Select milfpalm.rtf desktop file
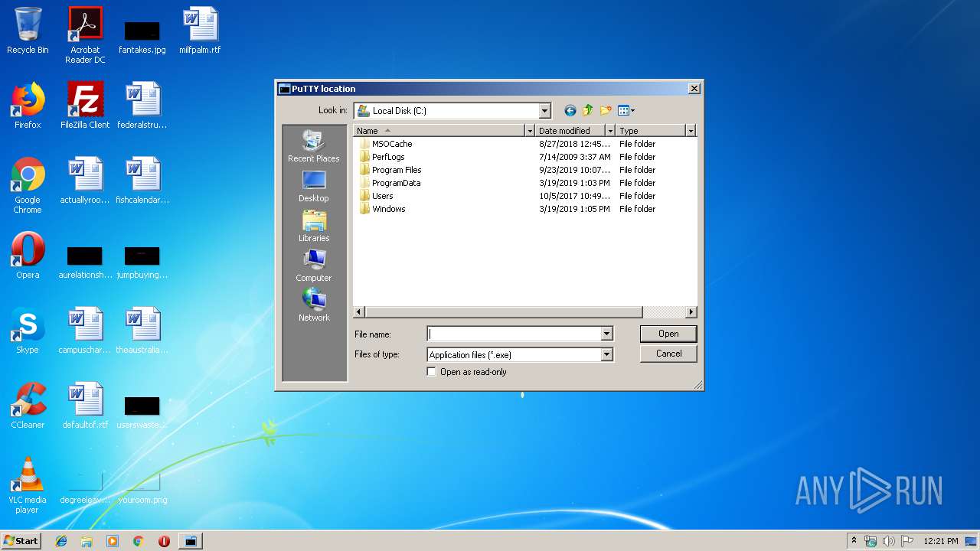 [200, 31]
